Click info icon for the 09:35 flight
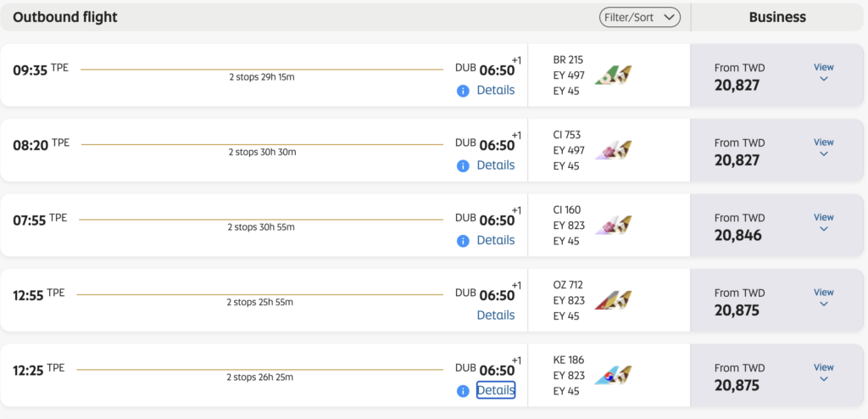Screen dimensions: 868x419 click(x=463, y=91)
